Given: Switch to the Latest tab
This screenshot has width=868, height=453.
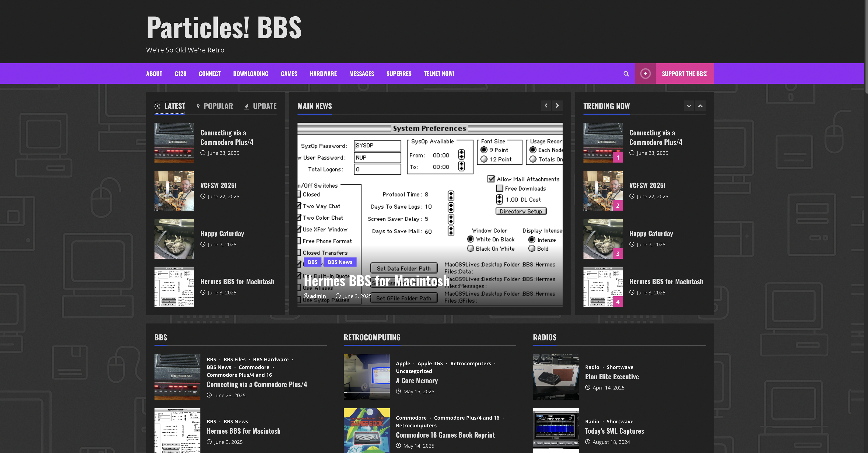Looking at the screenshot, I should click(x=170, y=106).
